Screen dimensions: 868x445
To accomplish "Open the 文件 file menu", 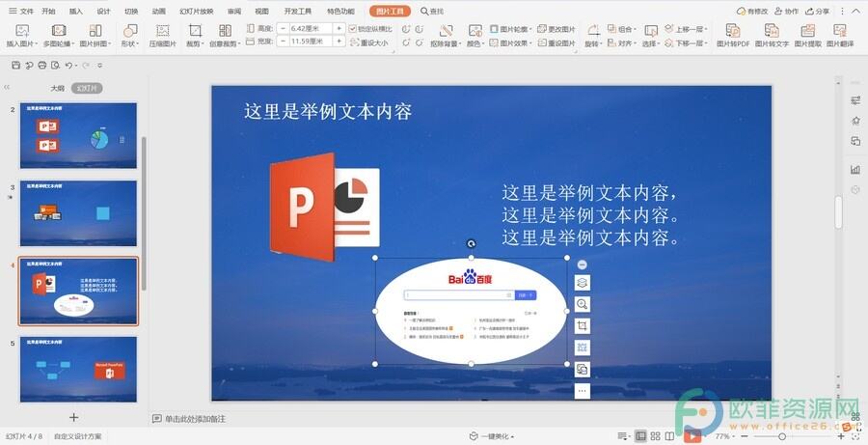I will (x=21, y=11).
